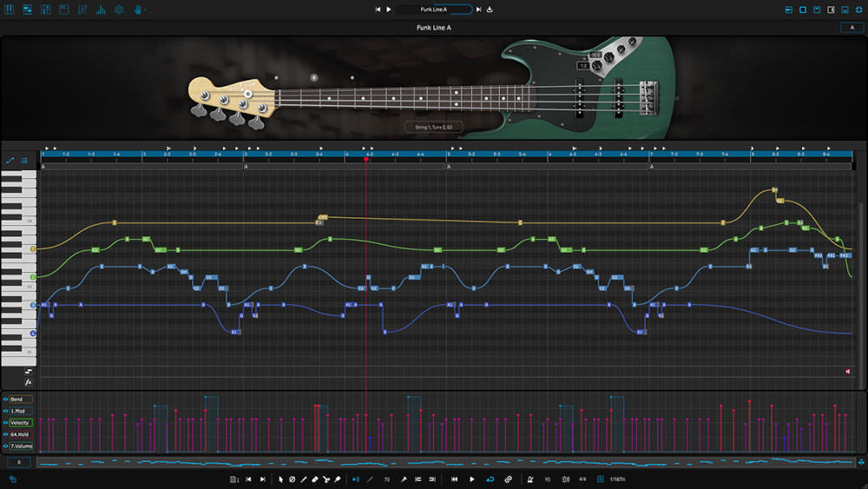Click the tempo value 90
The width and height of the screenshot is (868, 489).
pyautogui.click(x=548, y=479)
